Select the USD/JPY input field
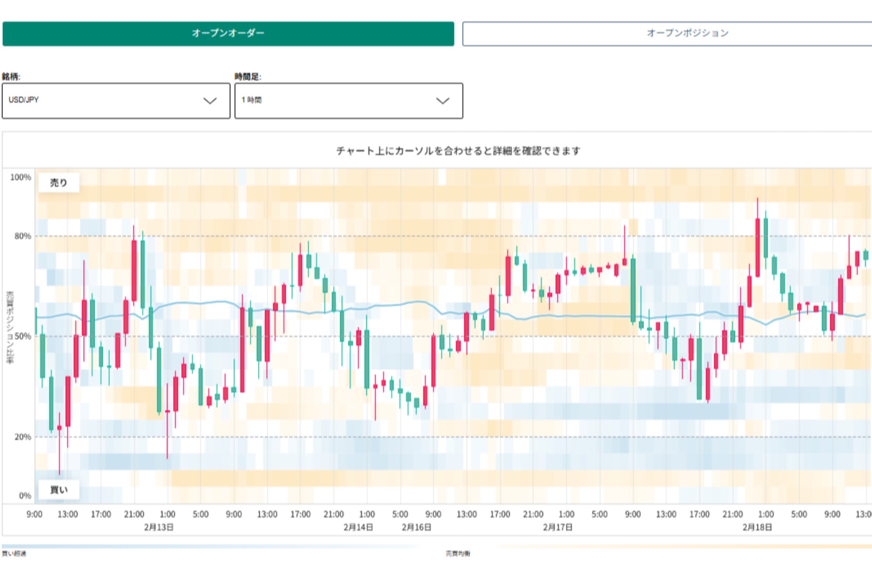The height and width of the screenshot is (588, 872). click(67, 101)
